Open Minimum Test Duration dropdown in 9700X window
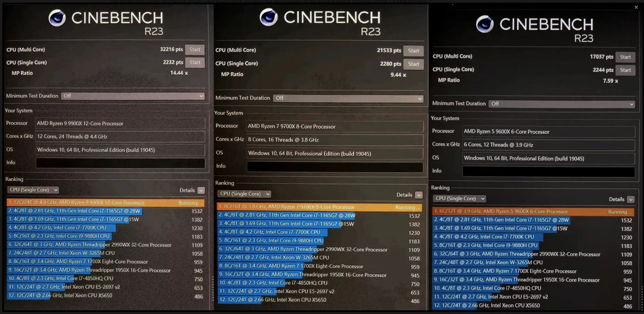The width and height of the screenshot is (644, 314). 348,98
